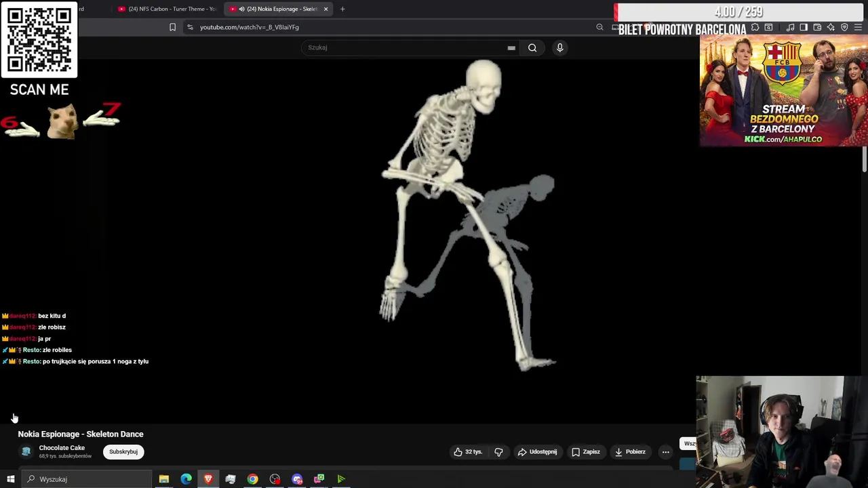Screen dimensions: 868x488
Task: Toggle the browser sidebar panel icon
Action: (x=804, y=27)
